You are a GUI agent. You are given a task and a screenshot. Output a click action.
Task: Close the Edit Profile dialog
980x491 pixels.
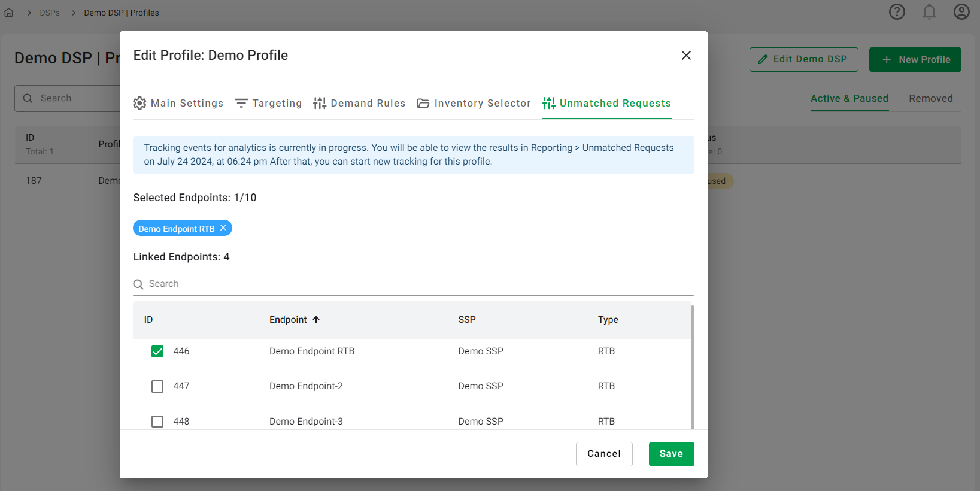(686, 56)
